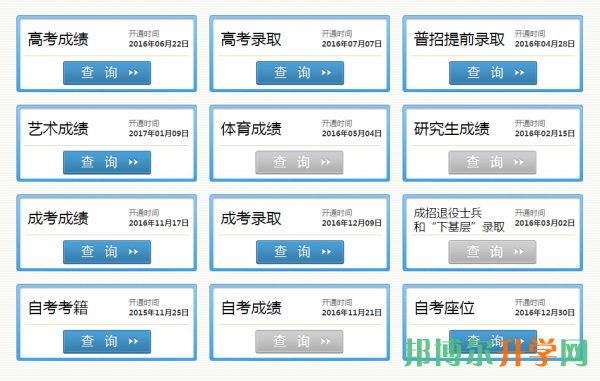Image resolution: width=600 pixels, height=381 pixels.
Task: Click the date 2017年01月09日
Action: (158, 134)
